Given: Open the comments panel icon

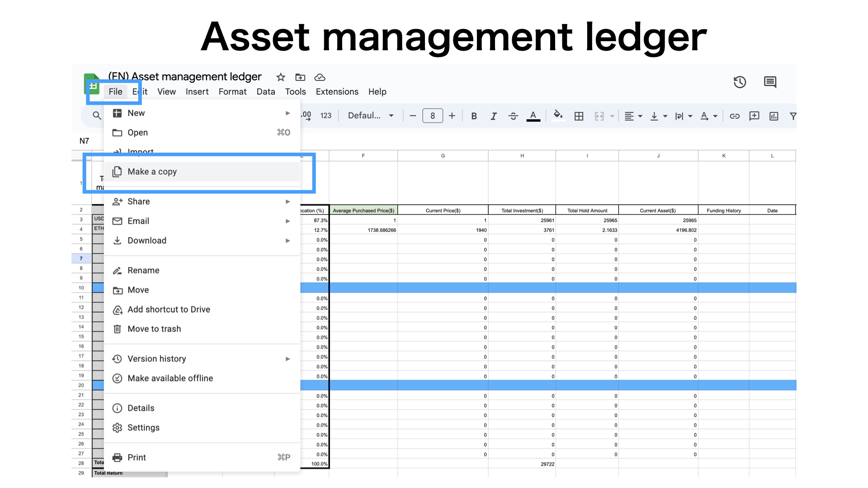Looking at the screenshot, I should click(x=770, y=82).
